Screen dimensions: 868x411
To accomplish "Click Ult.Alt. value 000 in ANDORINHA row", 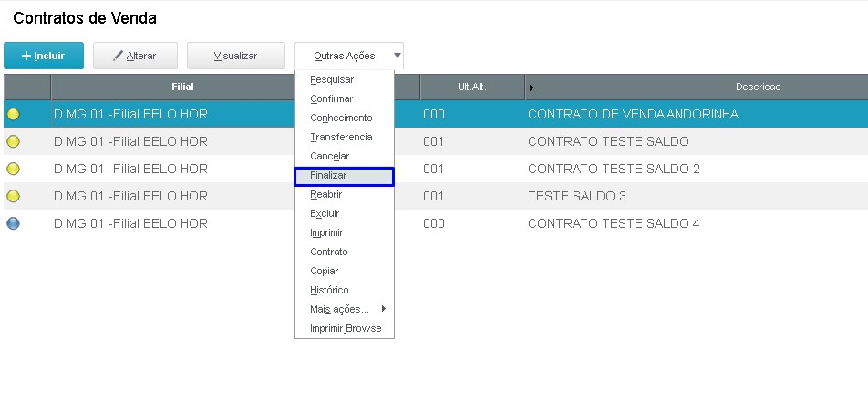I will click(434, 115).
